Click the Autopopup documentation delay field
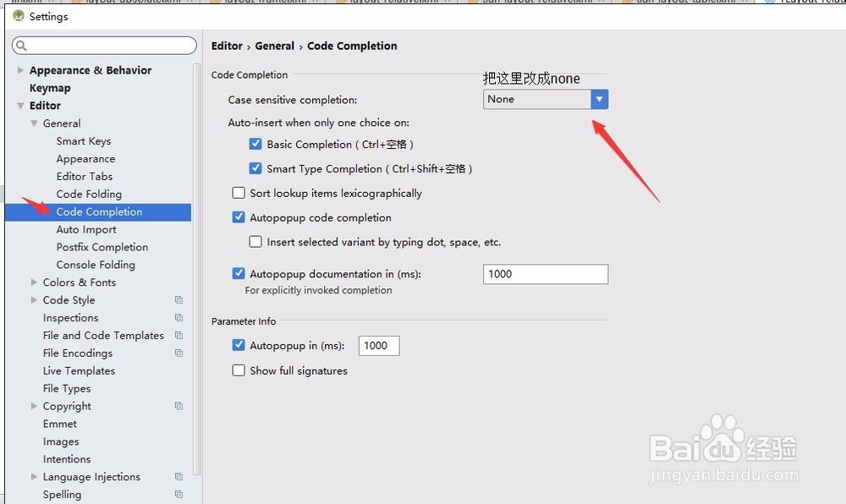846x504 pixels. coord(545,274)
